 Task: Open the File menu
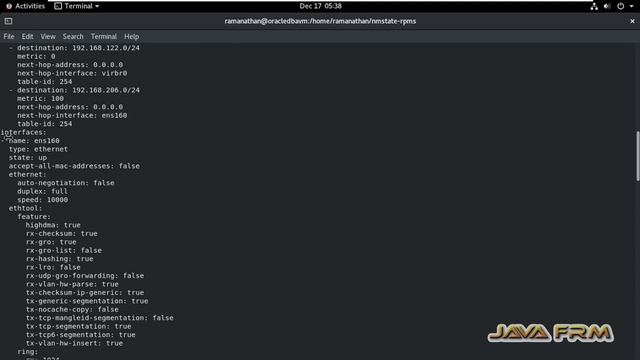coord(9,37)
